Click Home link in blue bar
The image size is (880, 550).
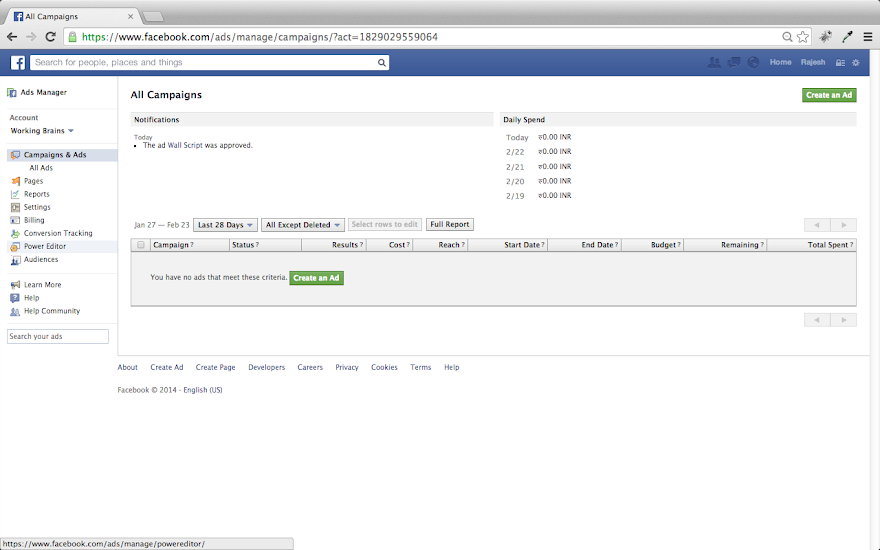[x=781, y=62]
